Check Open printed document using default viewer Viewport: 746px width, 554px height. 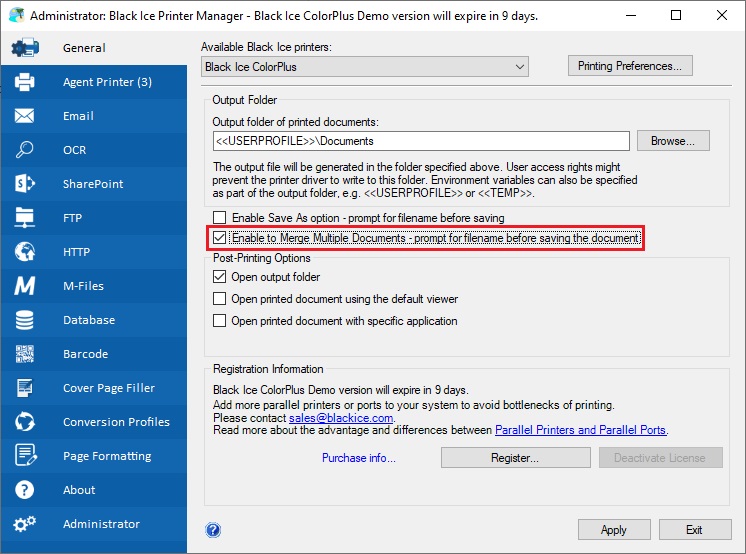click(x=219, y=298)
